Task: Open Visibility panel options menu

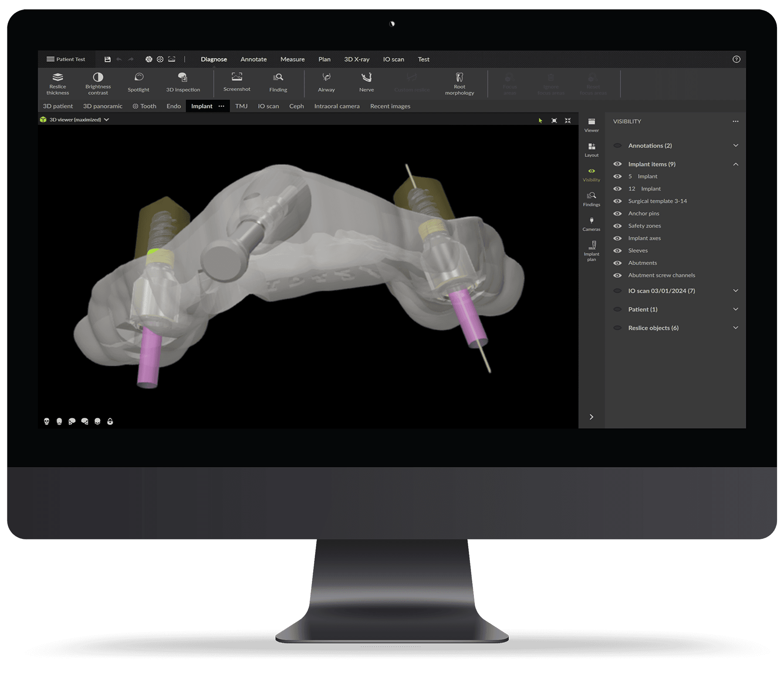Action: [736, 122]
